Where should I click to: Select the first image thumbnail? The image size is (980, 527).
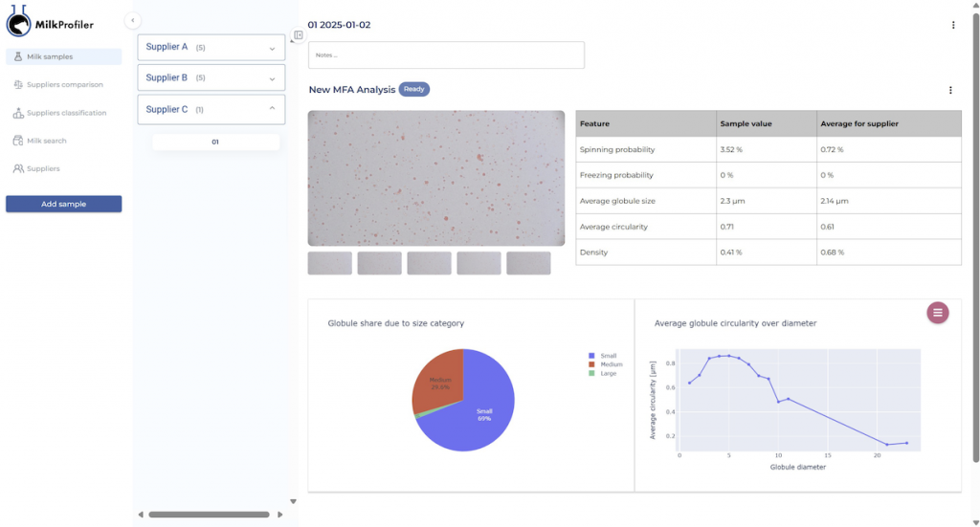click(x=330, y=263)
